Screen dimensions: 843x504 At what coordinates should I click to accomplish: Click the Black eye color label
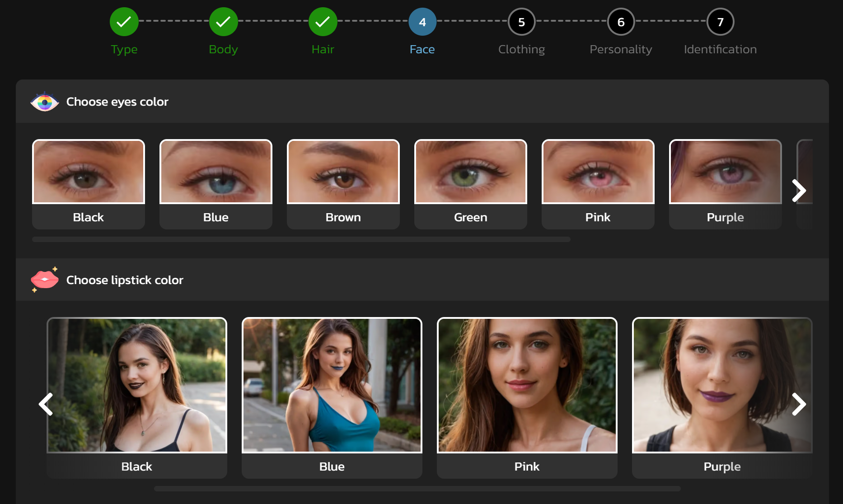tap(89, 217)
